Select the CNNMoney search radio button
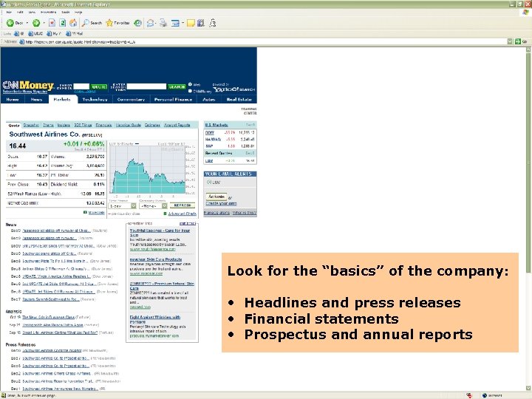Image resolution: width=532 pixels, height=399 pixels. [191, 91]
